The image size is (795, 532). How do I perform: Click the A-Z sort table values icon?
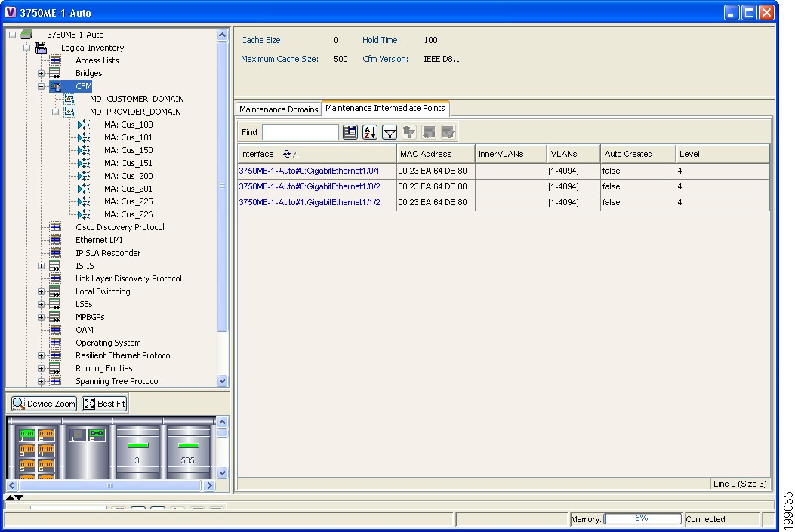pos(370,132)
